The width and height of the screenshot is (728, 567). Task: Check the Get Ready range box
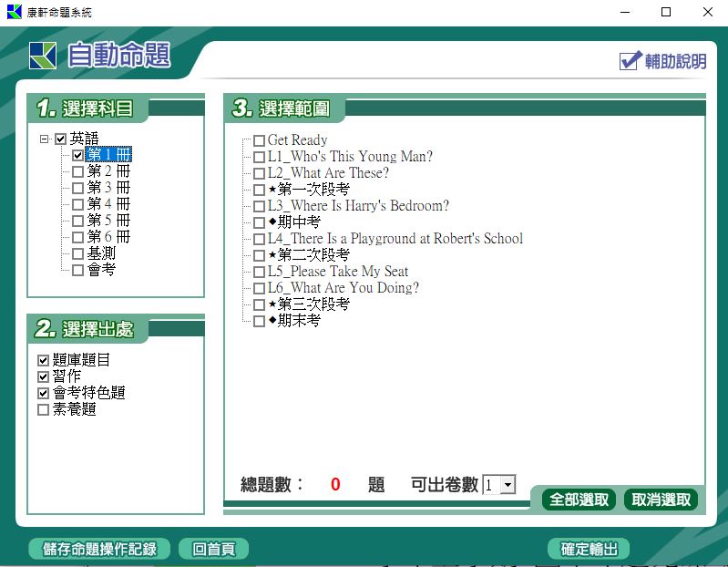[259, 141]
